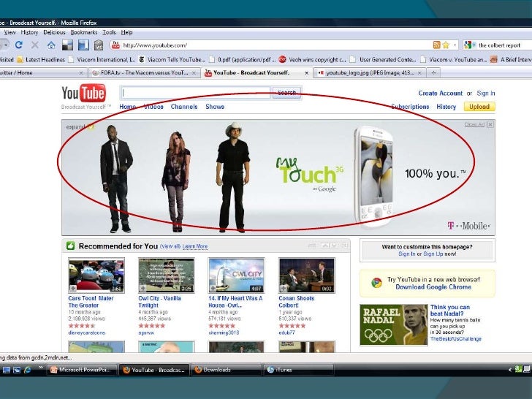Open Veoh wins copyright bookmark

[x=313, y=60]
